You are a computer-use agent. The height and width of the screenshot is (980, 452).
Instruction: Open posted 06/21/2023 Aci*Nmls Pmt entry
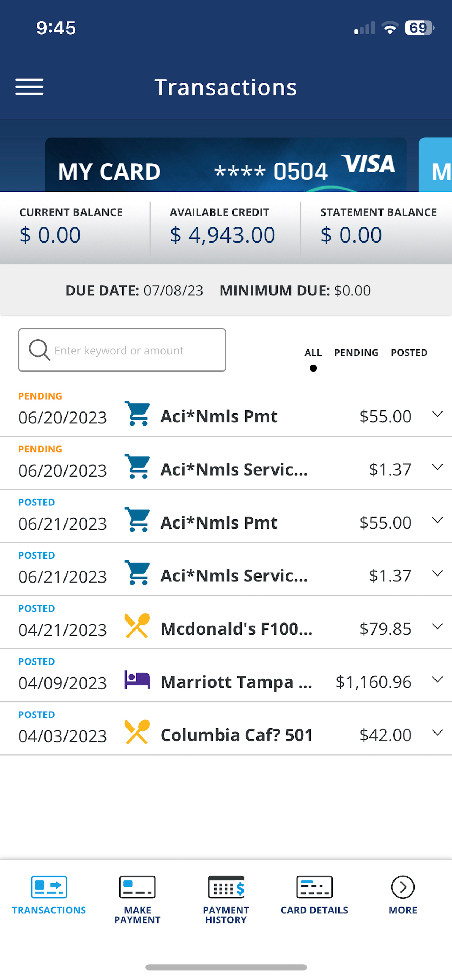(x=226, y=516)
